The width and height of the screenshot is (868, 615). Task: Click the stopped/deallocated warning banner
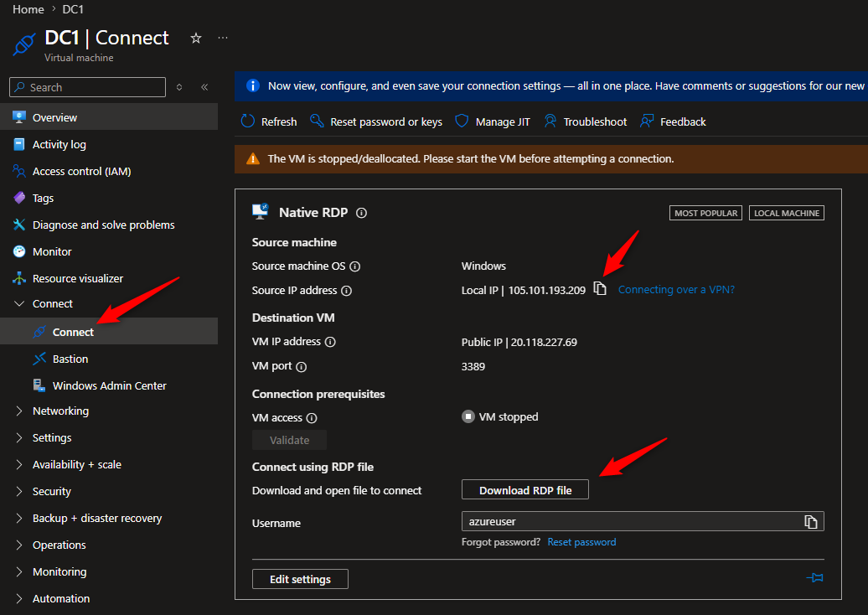551,159
